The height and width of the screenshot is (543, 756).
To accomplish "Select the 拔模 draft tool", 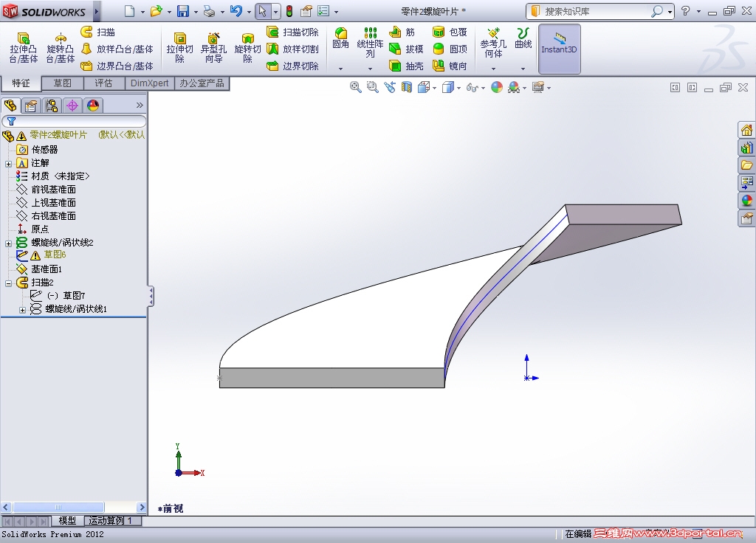I will click(x=406, y=49).
